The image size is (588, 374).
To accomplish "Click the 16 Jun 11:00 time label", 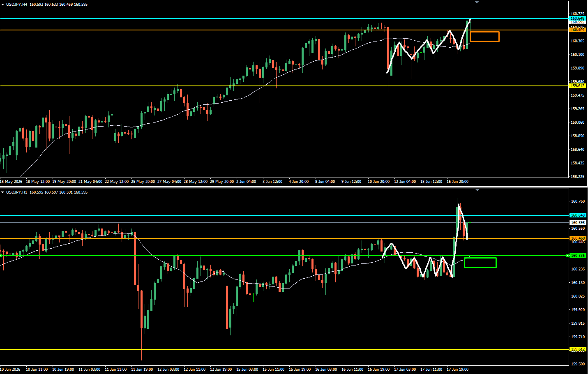I will (353, 369).
